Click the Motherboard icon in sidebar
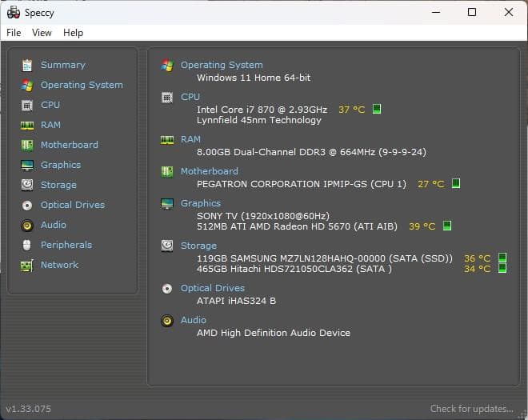The height and width of the screenshot is (420, 528). 27,145
